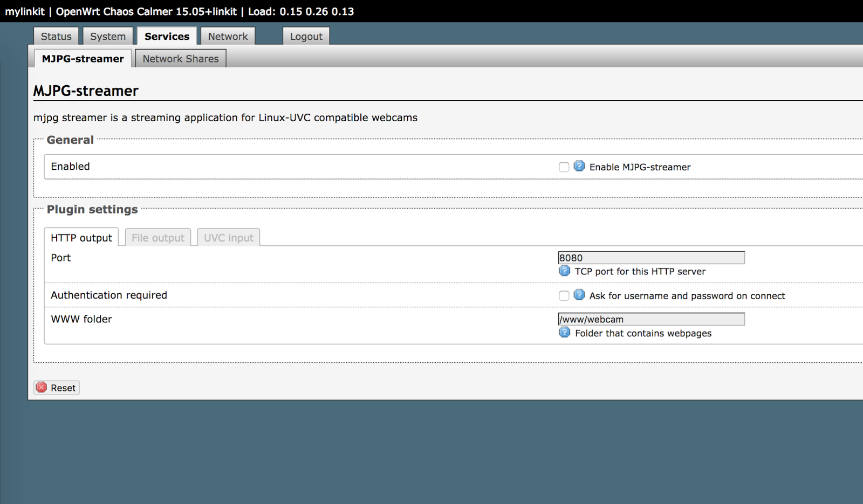This screenshot has height=504, width=863.
Task: Click the mylinkit OpenWrt header title text
Action: pos(180,11)
